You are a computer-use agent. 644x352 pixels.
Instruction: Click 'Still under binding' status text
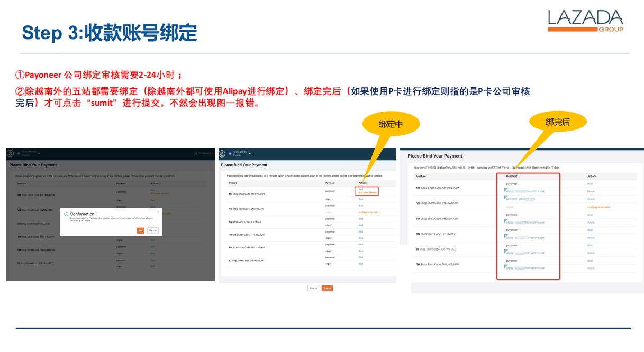pos(367,192)
